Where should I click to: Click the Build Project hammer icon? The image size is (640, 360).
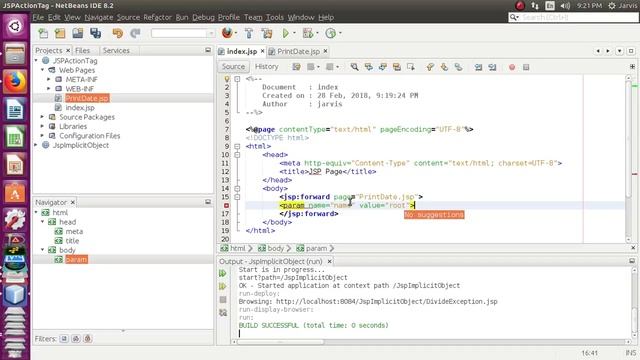(249, 33)
